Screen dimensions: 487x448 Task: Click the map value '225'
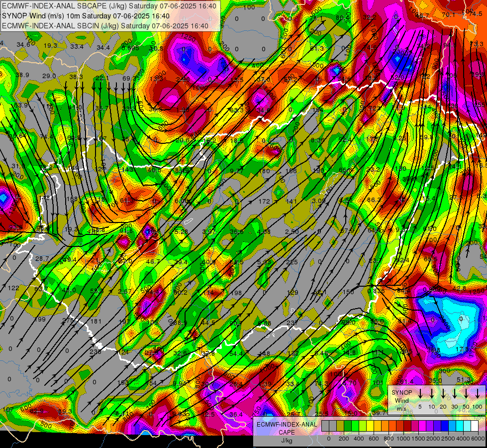pos(292,262)
